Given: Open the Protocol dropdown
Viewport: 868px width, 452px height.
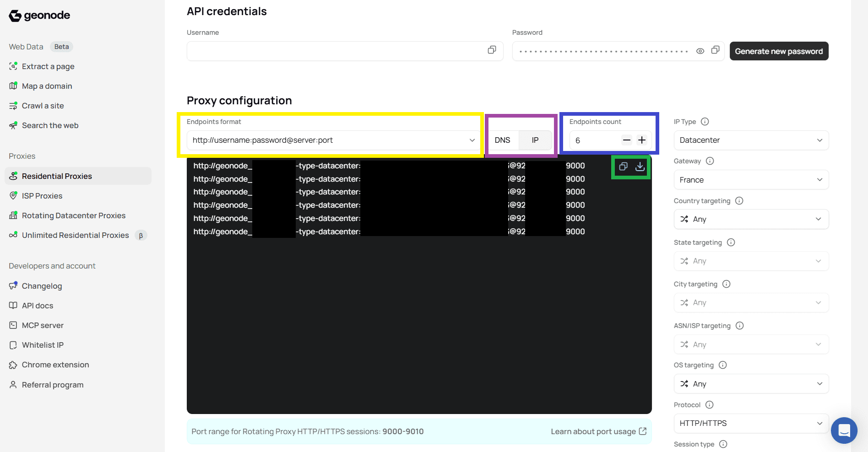Looking at the screenshot, I should pyautogui.click(x=751, y=423).
